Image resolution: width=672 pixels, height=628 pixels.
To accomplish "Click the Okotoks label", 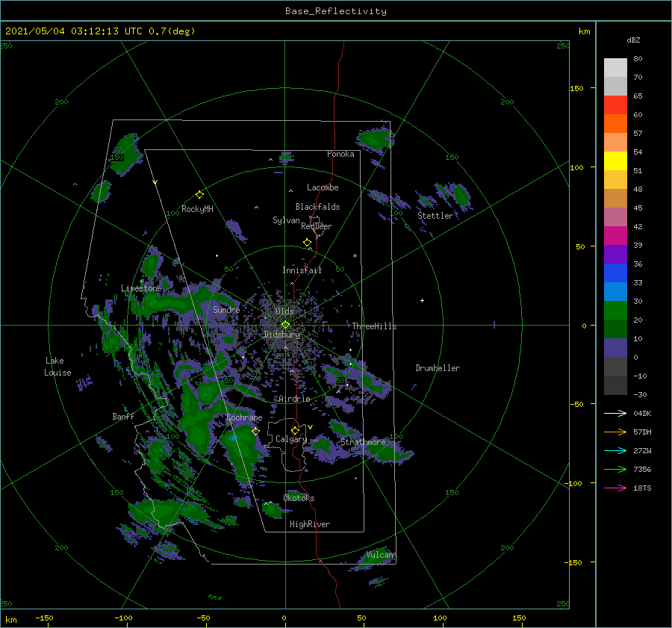I will coord(299,498).
